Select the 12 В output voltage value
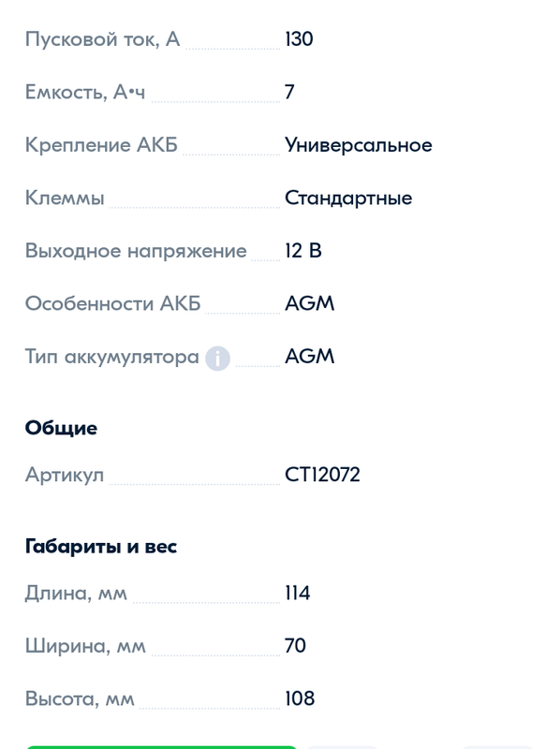Screen dimensions: 560x749 302,251
